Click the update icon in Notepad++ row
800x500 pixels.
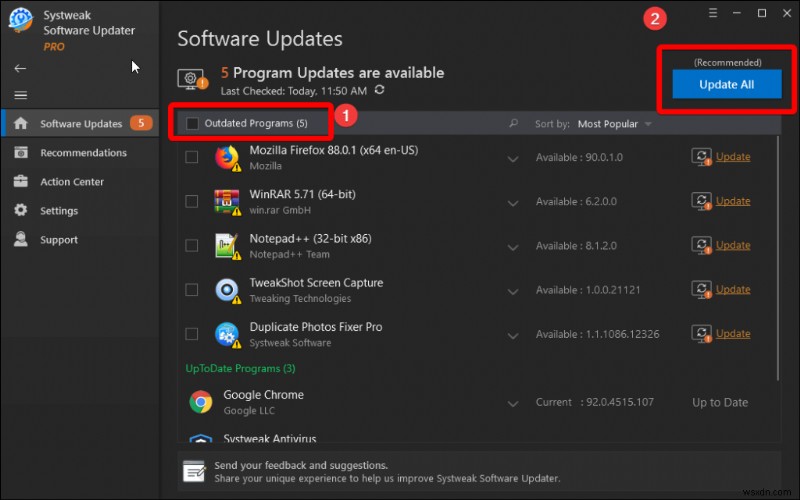click(x=702, y=245)
